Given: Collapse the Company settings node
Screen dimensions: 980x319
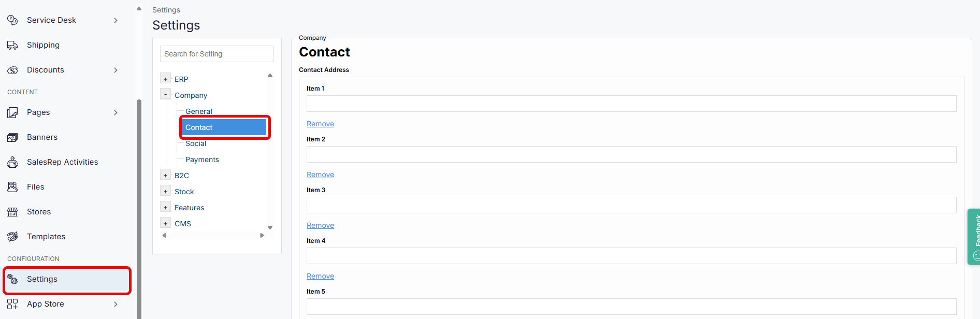Looking at the screenshot, I should click(x=165, y=94).
